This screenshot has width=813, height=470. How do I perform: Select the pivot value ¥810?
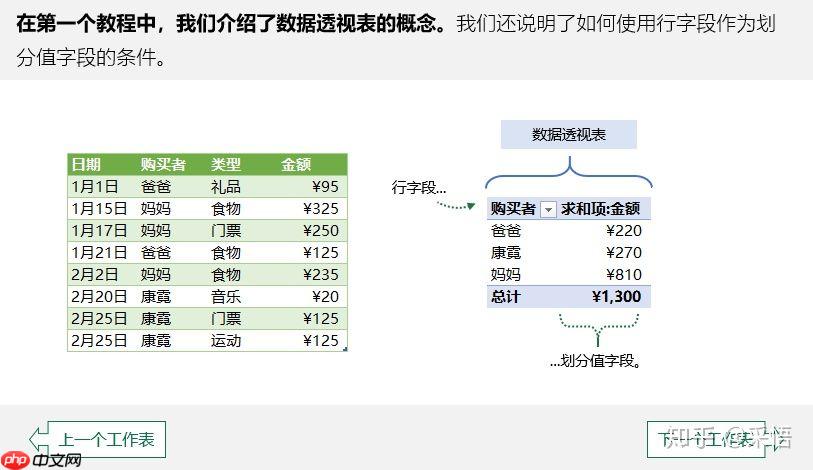click(x=624, y=274)
